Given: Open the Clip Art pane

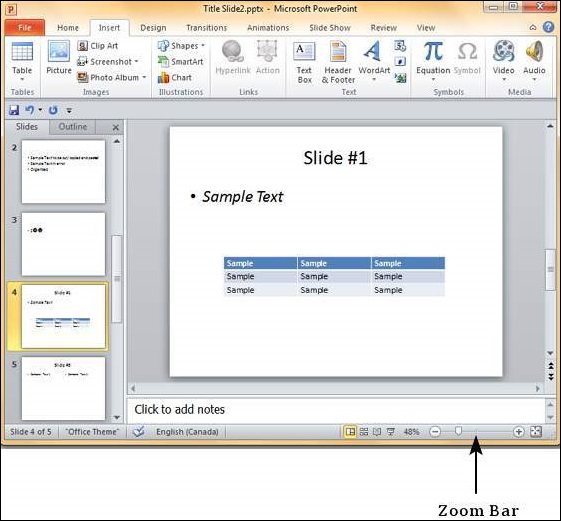Looking at the screenshot, I should (x=98, y=46).
